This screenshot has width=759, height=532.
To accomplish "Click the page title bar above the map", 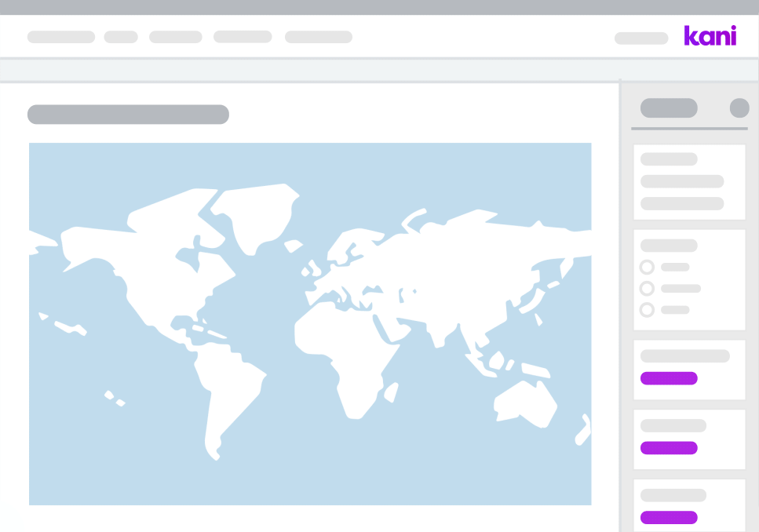I will click(x=128, y=115).
